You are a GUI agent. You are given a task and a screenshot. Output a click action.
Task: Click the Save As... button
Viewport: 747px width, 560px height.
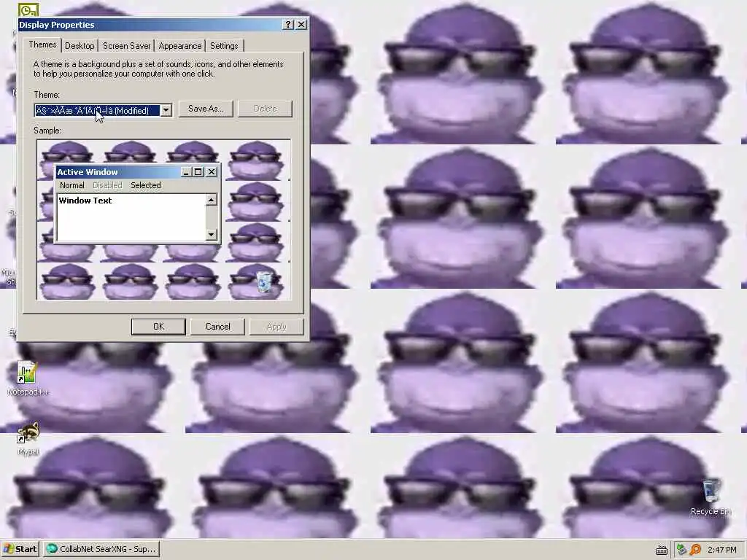coord(206,109)
